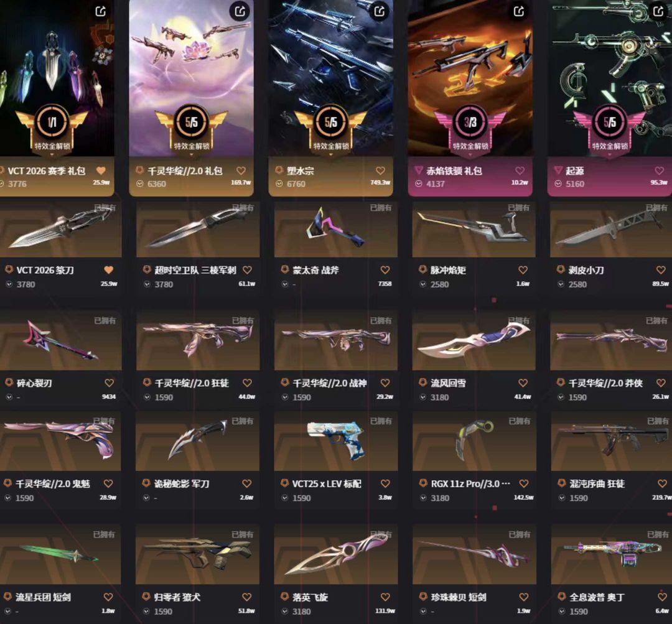Image resolution: width=672 pixels, height=624 pixels.
Task: Select the 脉冲焰矩 item name
Action: coord(448,270)
